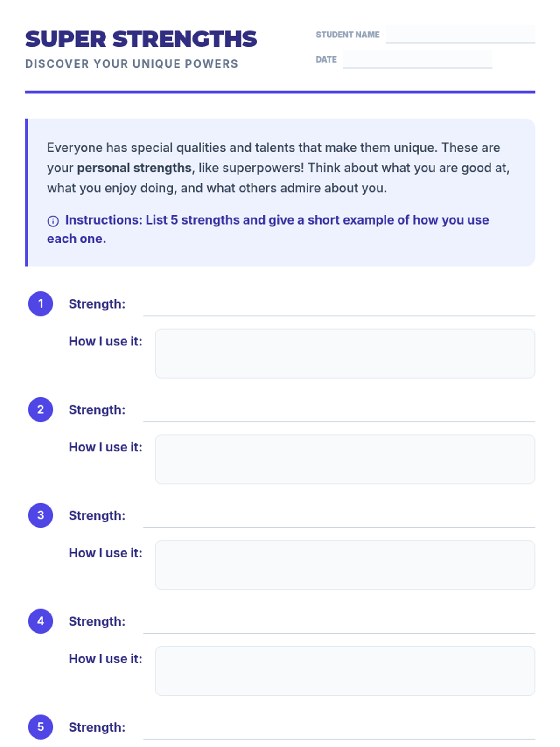Click the Super Strengths title heading
560x747 pixels.
141,39
